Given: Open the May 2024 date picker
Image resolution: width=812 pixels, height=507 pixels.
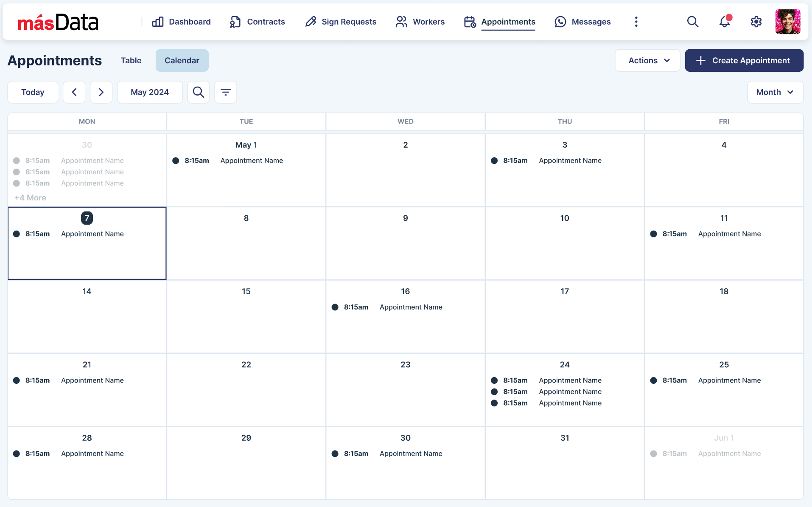Looking at the screenshot, I should [x=150, y=92].
